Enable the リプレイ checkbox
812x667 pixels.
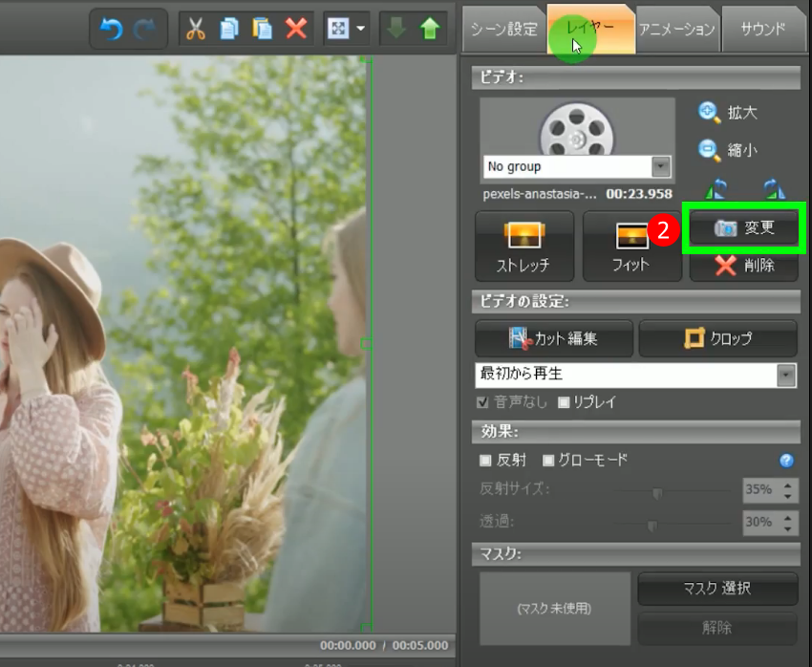564,402
